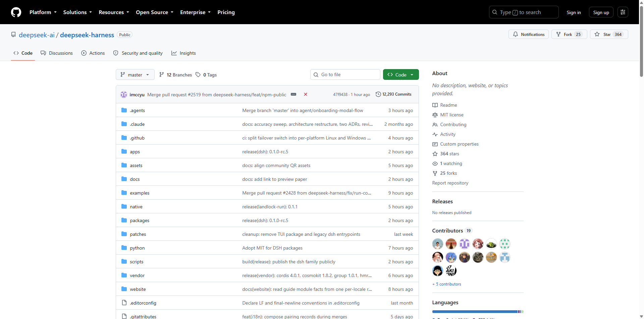The height and width of the screenshot is (319, 644).
Task: Open commit hash 47f9438
Action: [x=340, y=95]
